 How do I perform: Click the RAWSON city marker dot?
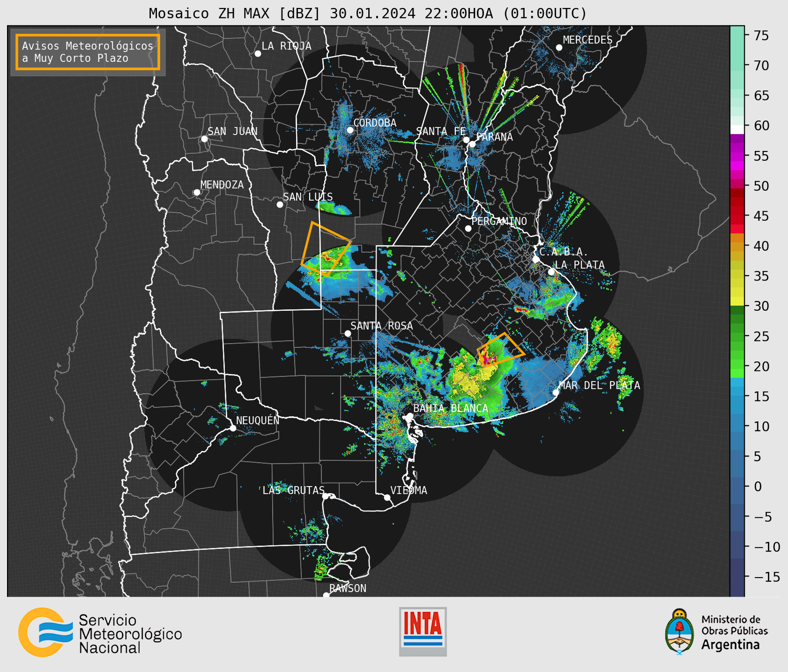pyautogui.click(x=326, y=595)
